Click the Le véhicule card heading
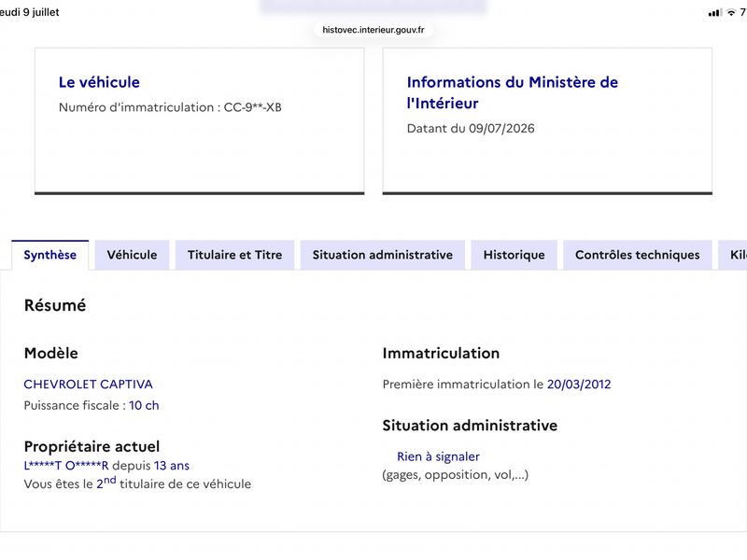Image resolution: width=747 pixels, height=560 pixels. click(99, 82)
